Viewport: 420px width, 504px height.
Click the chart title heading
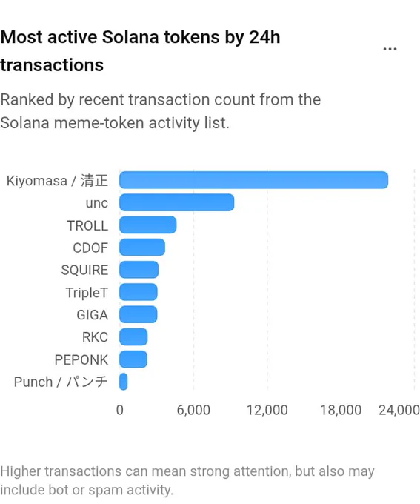pos(140,51)
